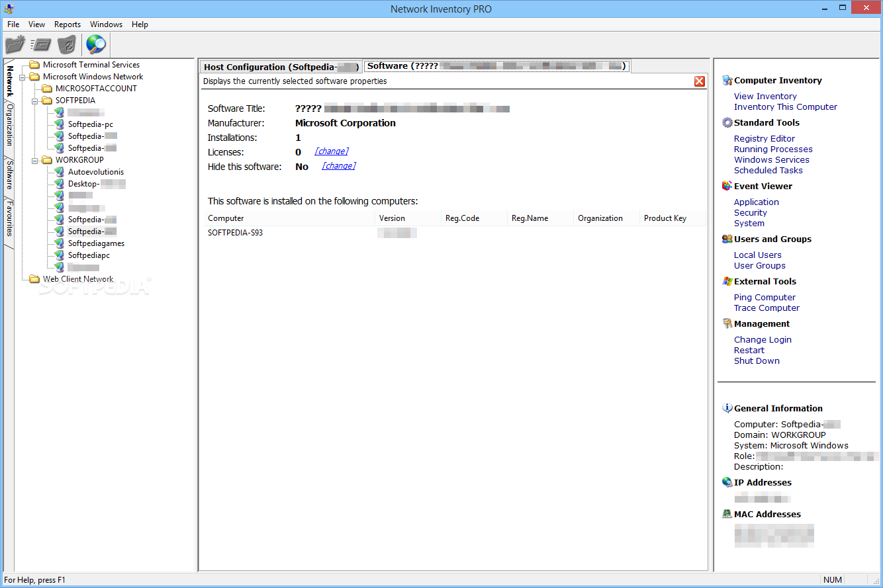883x588 pixels.
Task: Click the computer icon next to Autoevolutionis
Action: (60, 172)
